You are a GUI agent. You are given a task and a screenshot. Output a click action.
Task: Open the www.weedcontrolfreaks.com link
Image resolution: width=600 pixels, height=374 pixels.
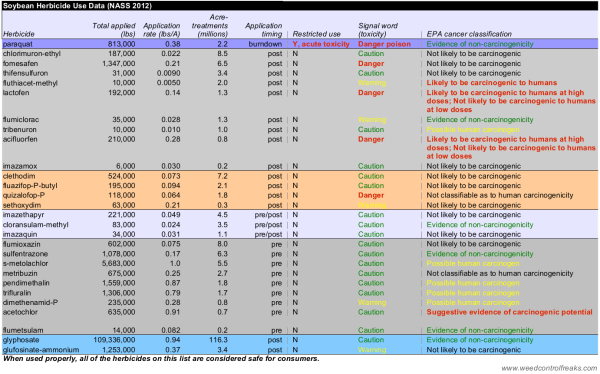[x=549, y=368]
